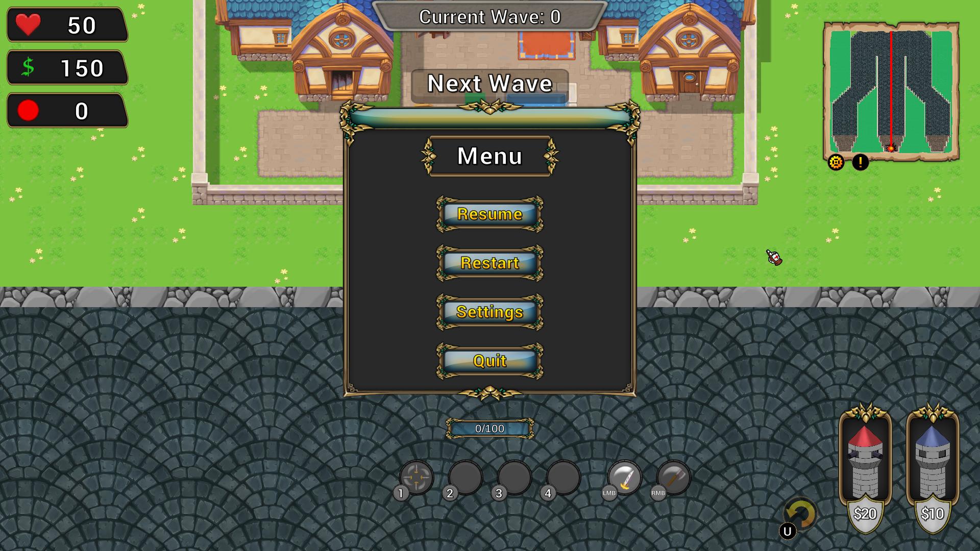Click the minimap settings gear icon

pyautogui.click(x=836, y=162)
